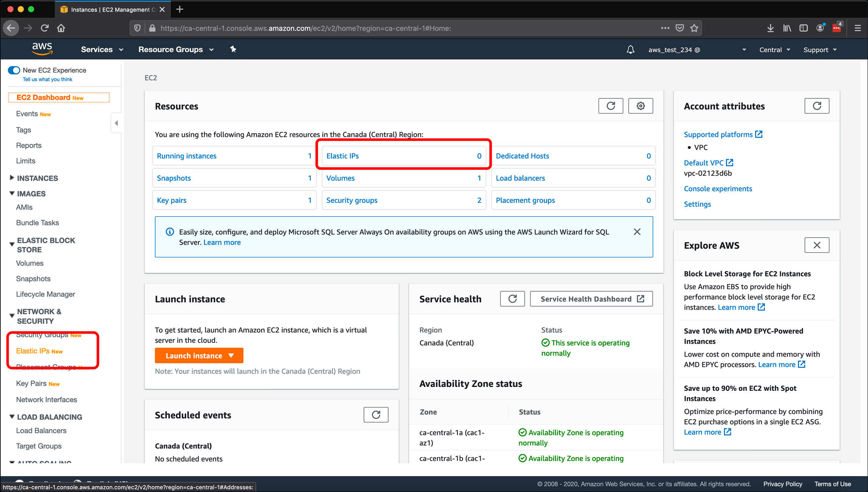Screen dimensions: 868x492
Task: Open Resources settings gear
Action: pos(641,106)
